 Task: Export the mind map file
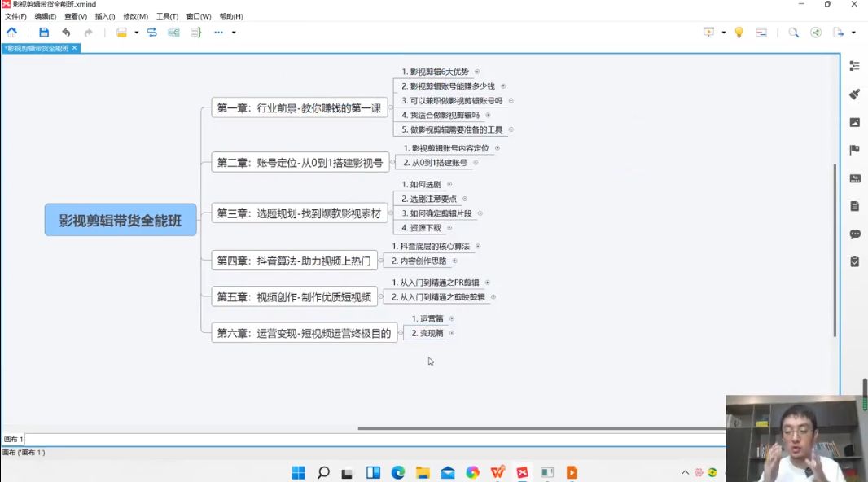tap(838, 33)
